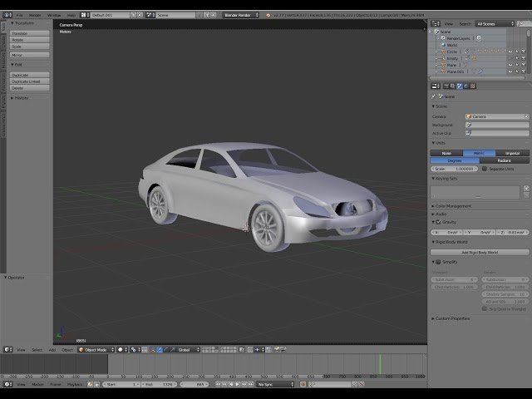Open the Object Mode dropdown
532x399 pixels.
click(96, 349)
